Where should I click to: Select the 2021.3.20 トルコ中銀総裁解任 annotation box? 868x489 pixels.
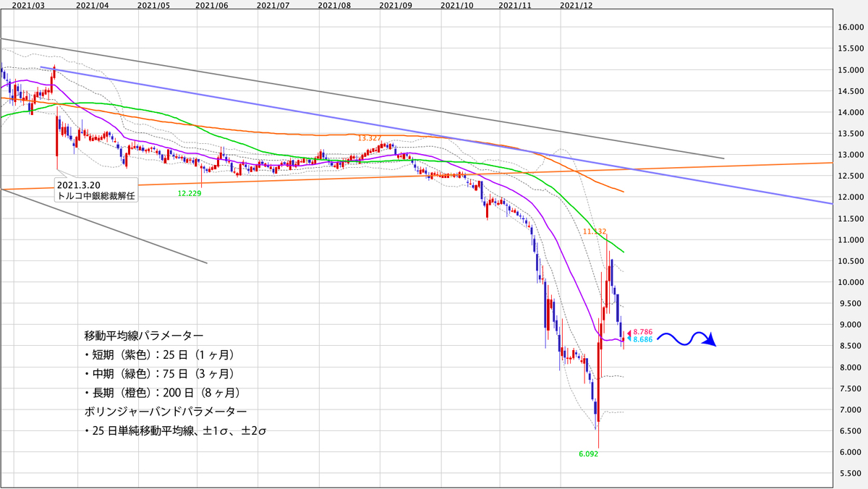97,190
